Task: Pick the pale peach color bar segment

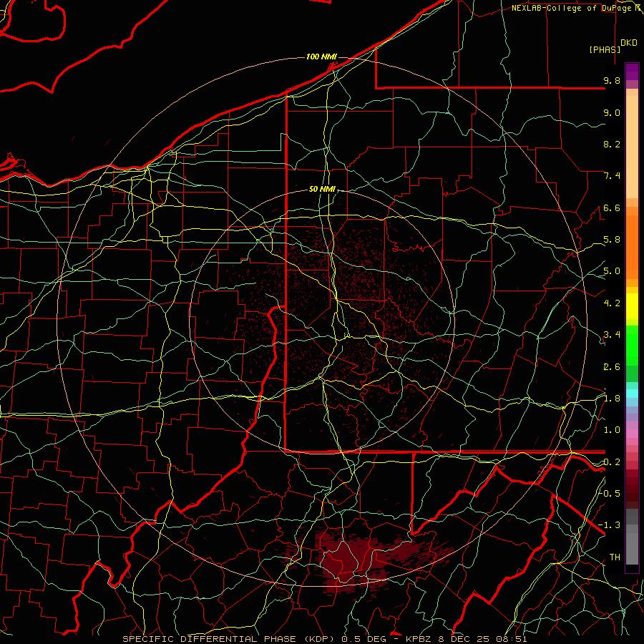Action: 632,147
